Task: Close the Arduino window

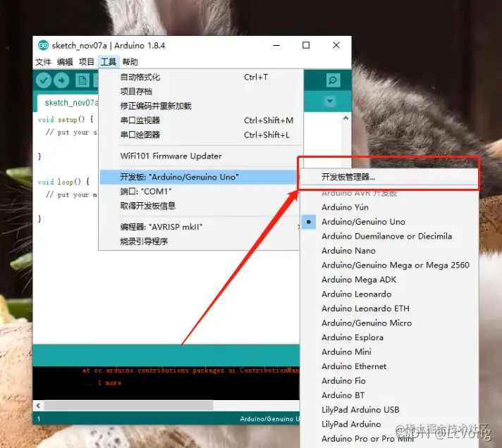Action: pyautogui.click(x=336, y=45)
